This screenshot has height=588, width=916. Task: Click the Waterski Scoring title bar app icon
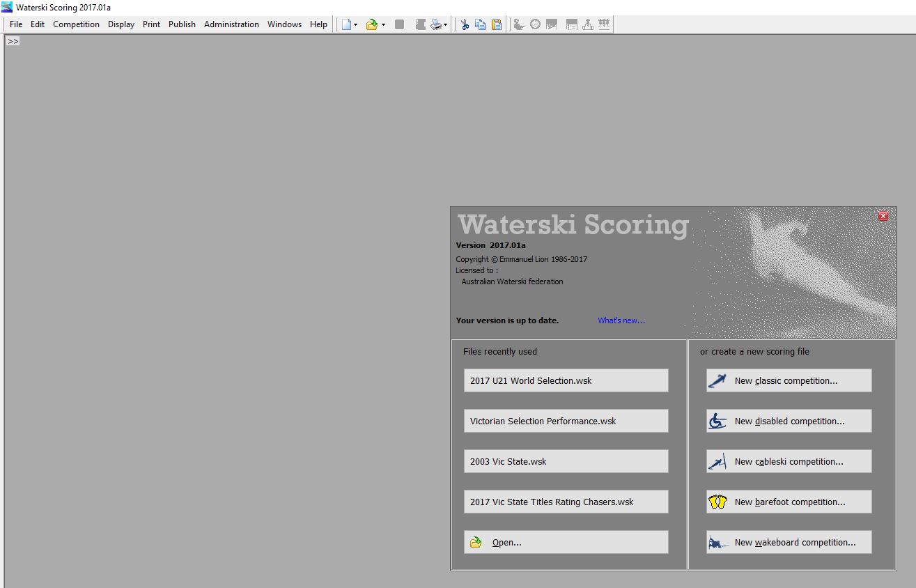click(x=7, y=7)
